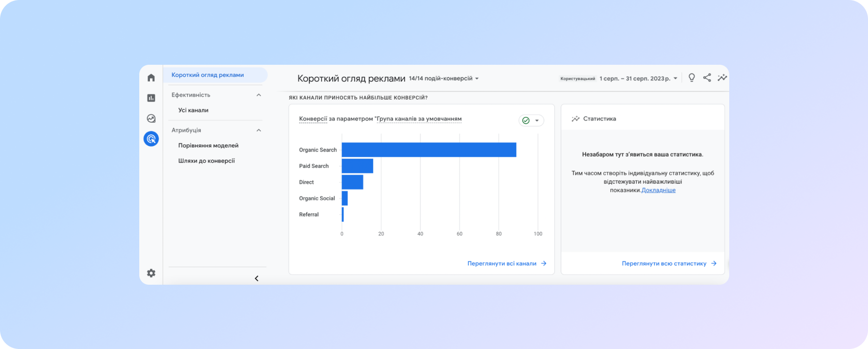Select the Advertising icon in sidebar
This screenshot has width=868, height=349.
pyautogui.click(x=151, y=139)
